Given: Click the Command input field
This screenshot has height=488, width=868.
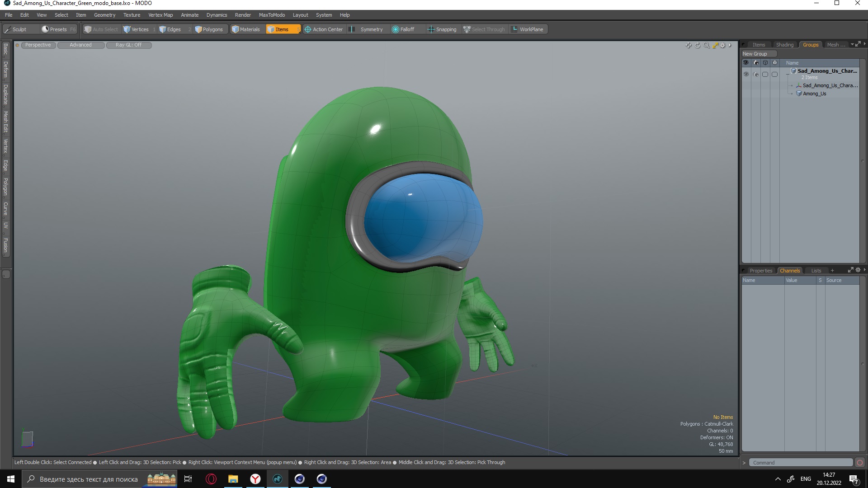Looking at the screenshot, I should [801, 463].
